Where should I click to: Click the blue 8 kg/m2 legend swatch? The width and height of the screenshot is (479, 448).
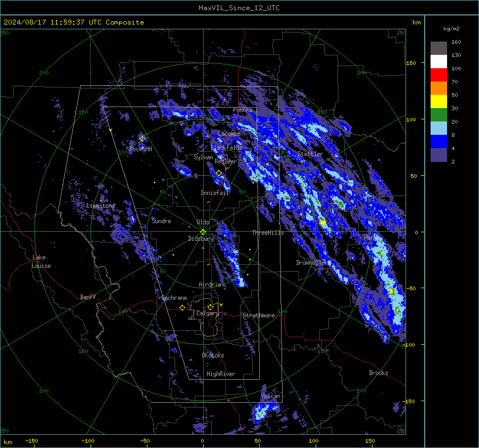point(439,142)
